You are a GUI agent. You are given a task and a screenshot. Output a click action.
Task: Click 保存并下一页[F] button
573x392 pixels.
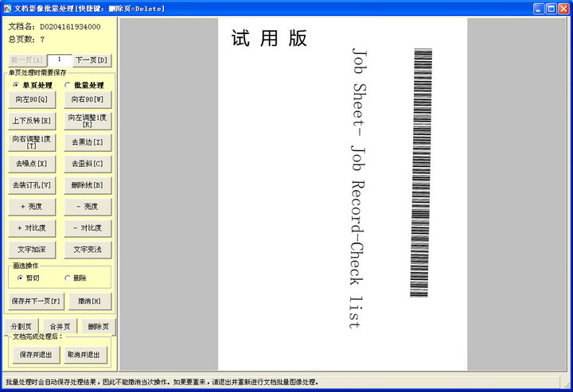[x=36, y=301]
